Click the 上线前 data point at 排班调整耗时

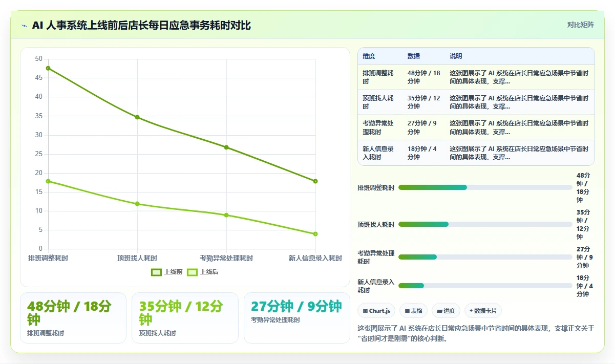point(48,68)
